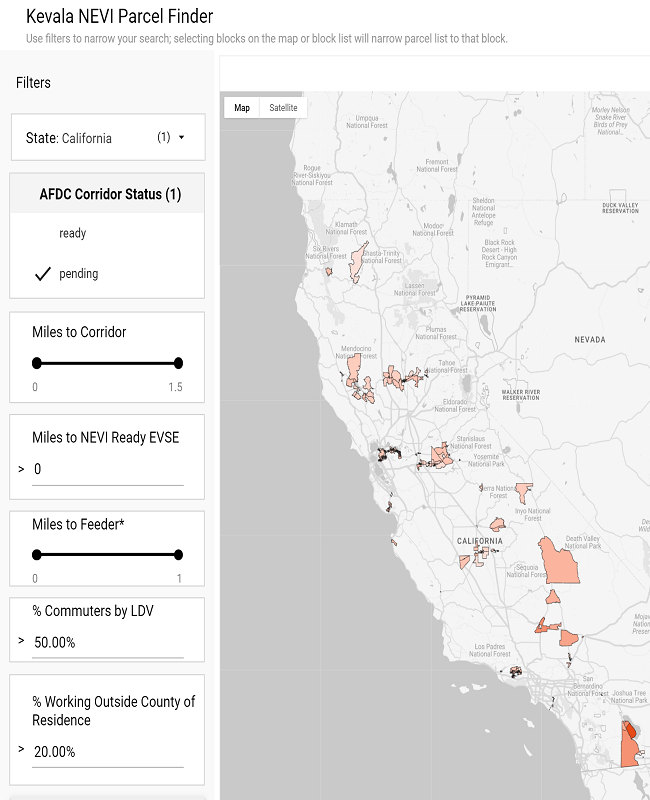Edit the % Commuters by LDV field

point(108,642)
